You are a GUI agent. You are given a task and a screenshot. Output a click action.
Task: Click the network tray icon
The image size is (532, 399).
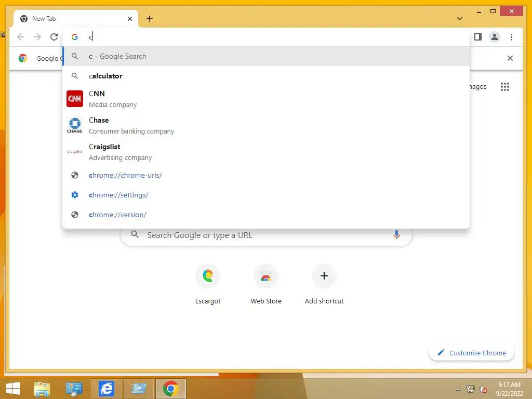tap(470, 389)
